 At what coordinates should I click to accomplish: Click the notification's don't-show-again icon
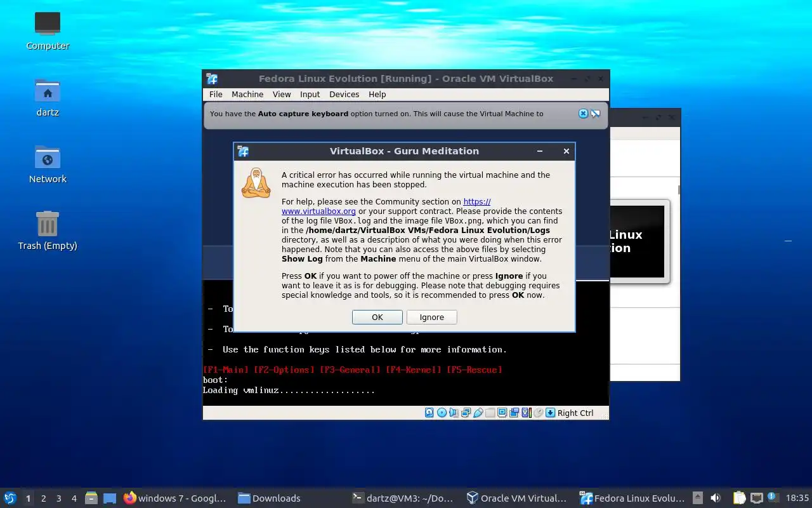point(596,114)
